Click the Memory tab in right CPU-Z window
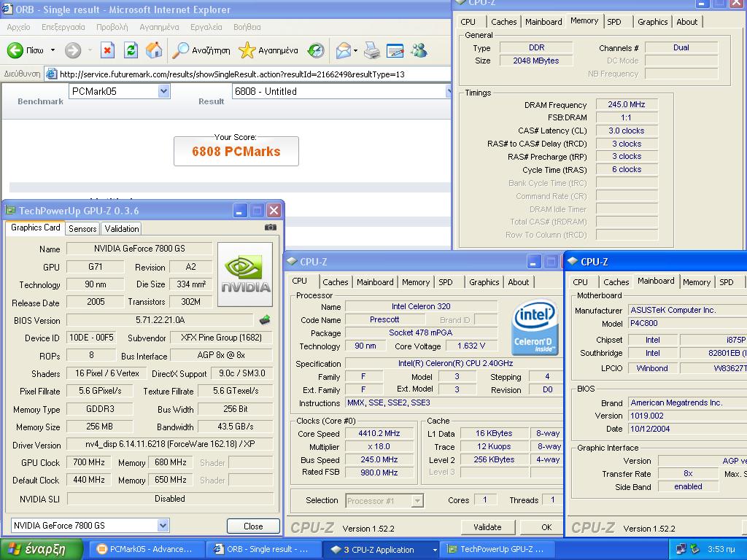 697,282
